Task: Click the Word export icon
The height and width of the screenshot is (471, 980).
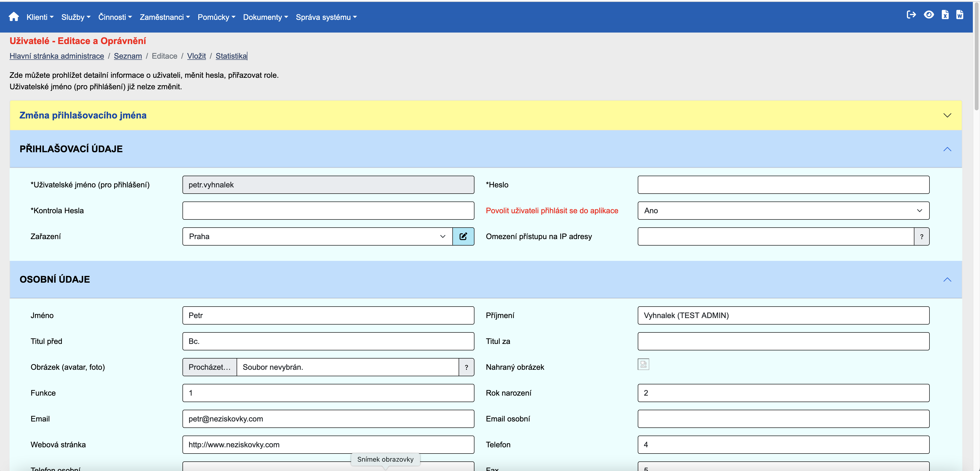Action: [x=959, y=15]
